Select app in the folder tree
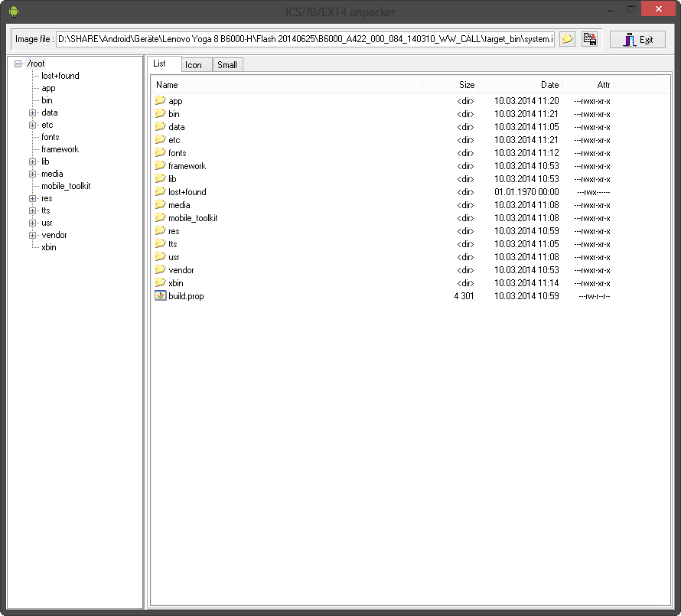 (48, 88)
